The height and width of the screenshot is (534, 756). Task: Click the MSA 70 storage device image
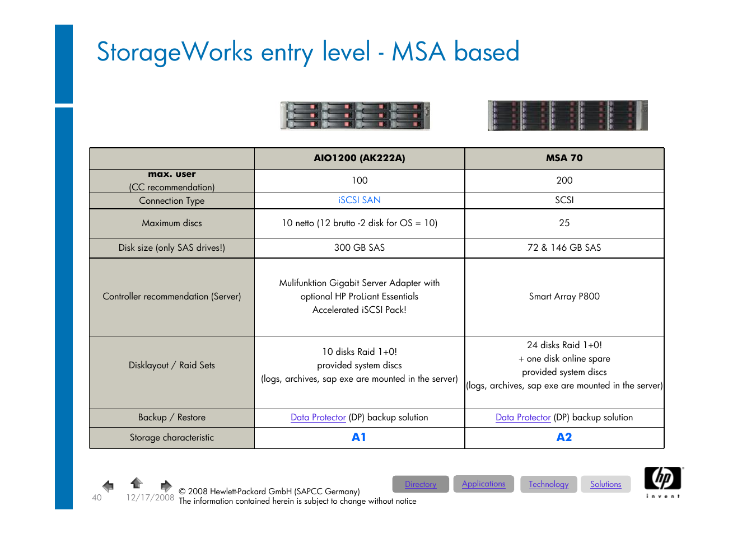pos(567,115)
